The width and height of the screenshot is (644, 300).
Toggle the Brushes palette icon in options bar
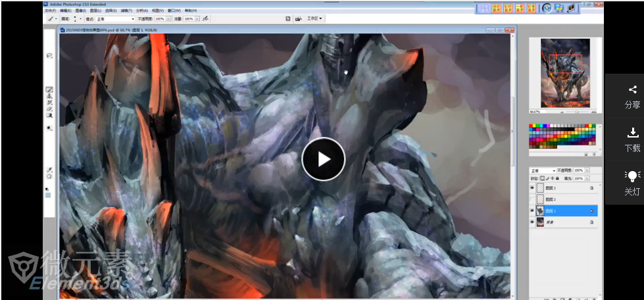[287, 18]
